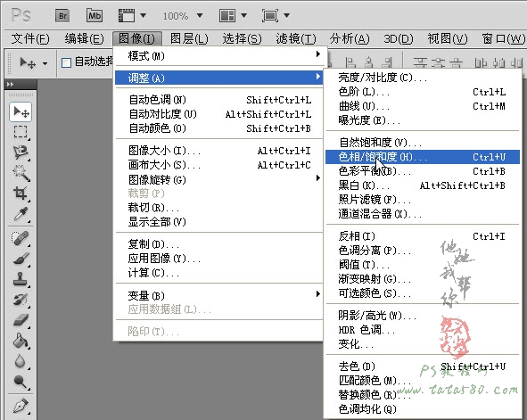The width and height of the screenshot is (527, 420).
Task: Select the Dodge tool
Action: [x=21, y=382]
